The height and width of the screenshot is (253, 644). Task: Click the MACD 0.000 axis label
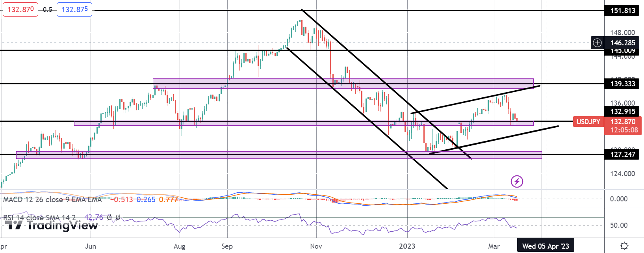click(619, 199)
